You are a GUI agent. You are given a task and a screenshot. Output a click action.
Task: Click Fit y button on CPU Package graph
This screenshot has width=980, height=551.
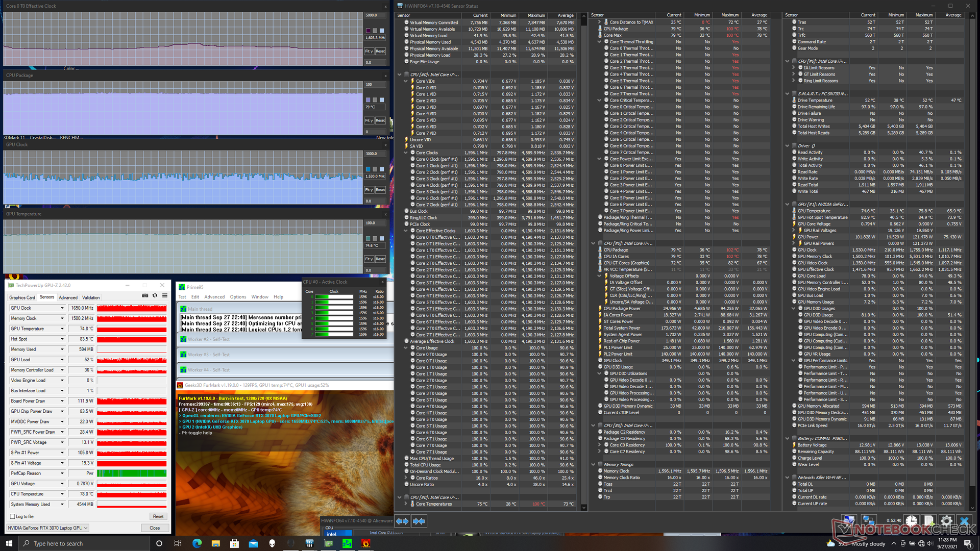click(x=369, y=120)
